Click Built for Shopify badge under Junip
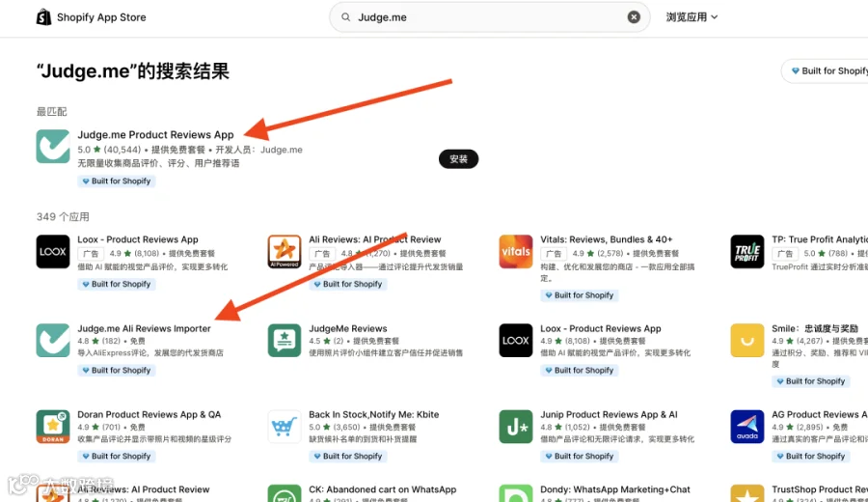This screenshot has height=502, width=868. click(x=579, y=457)
